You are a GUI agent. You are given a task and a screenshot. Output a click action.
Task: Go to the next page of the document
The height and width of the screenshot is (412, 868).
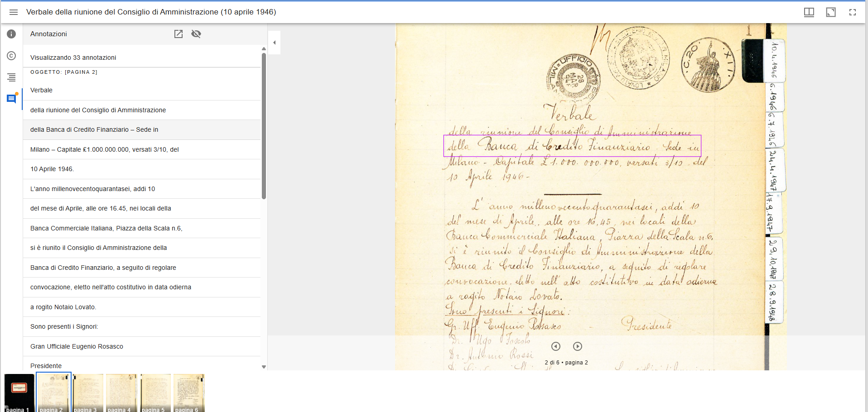pyautogui.click(x=577, y=346)
